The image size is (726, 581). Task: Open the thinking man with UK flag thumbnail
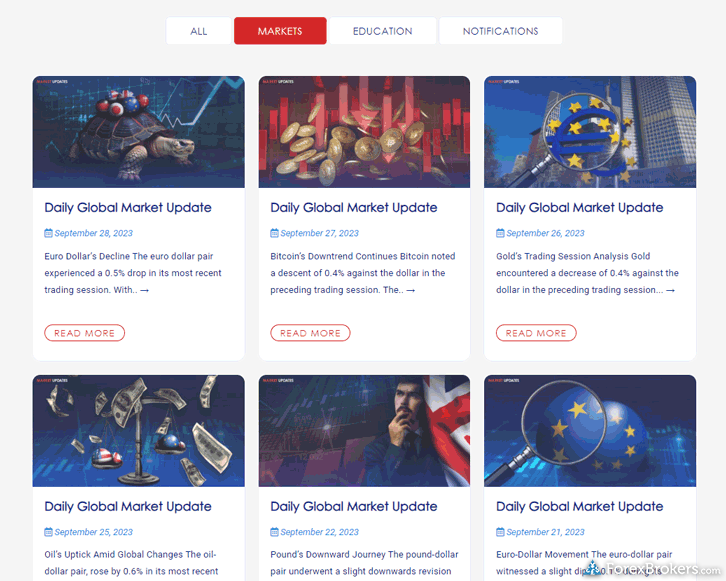click(x=364, y=431)
